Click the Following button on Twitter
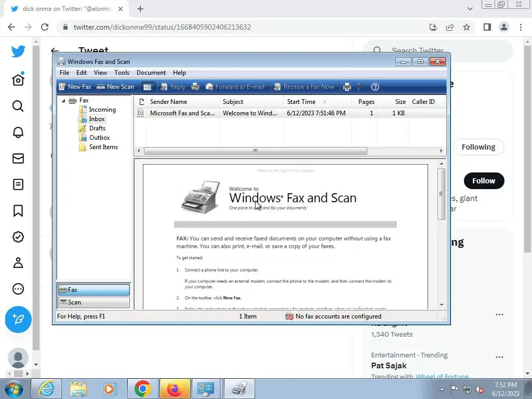 478,147
